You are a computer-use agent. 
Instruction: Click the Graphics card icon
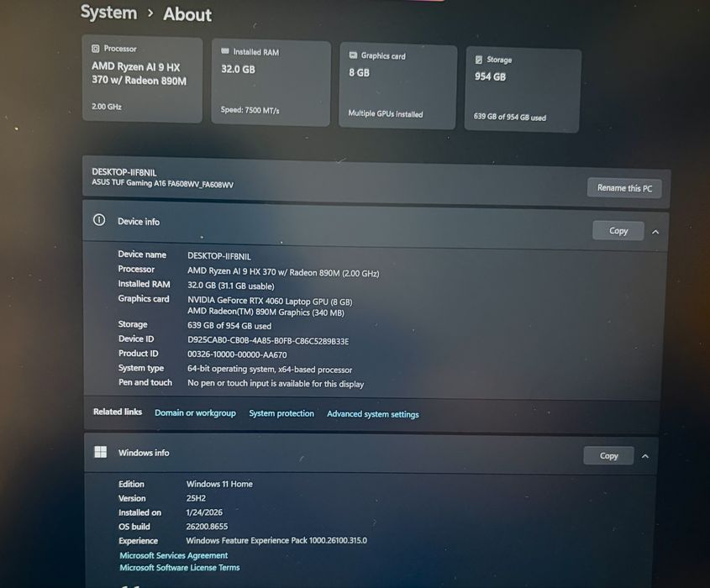[353, 55]
